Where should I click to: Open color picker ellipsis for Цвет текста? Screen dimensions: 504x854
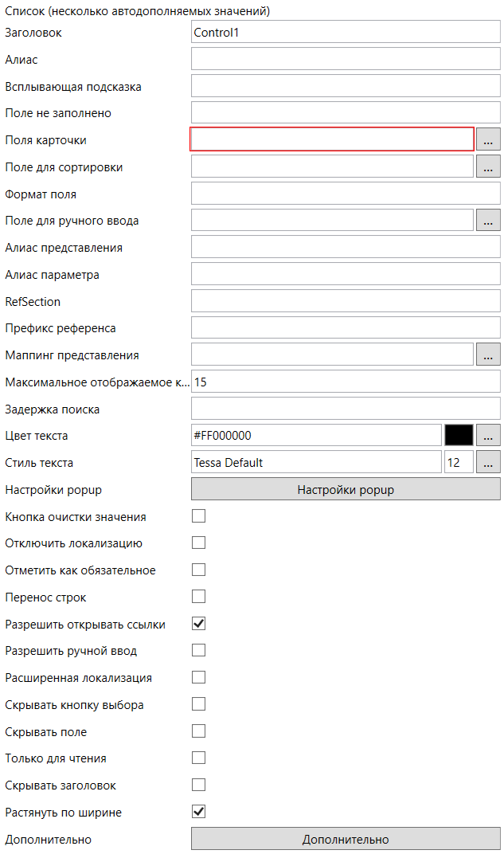(488, 435)
